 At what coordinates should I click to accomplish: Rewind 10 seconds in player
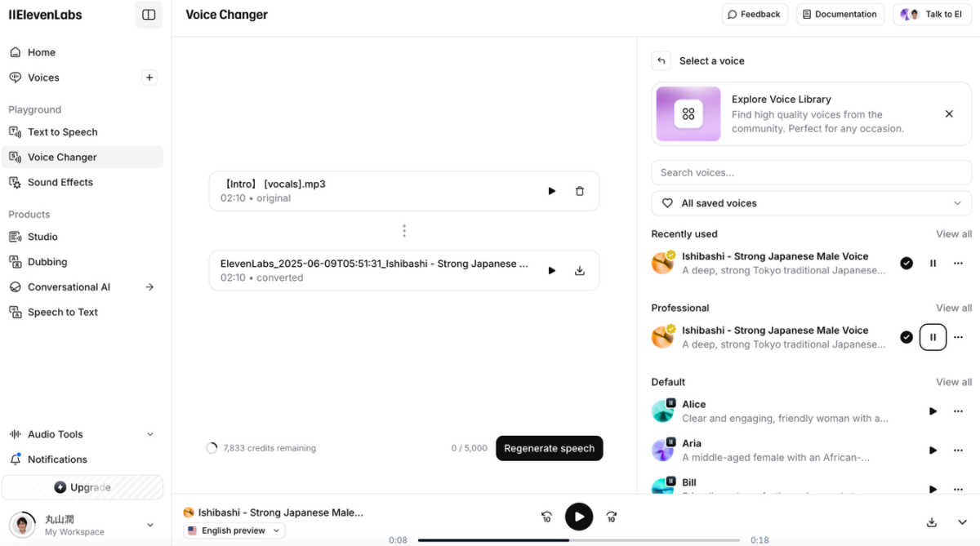point(546,517)
